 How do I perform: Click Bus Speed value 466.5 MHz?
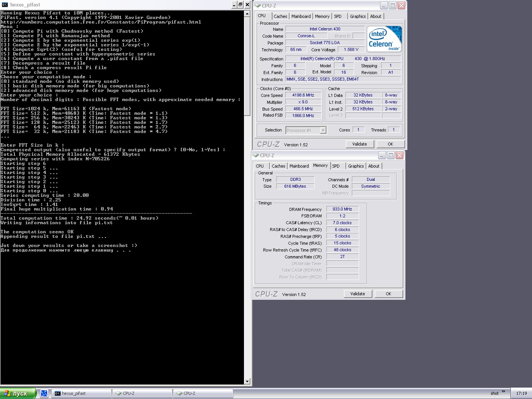click(x=303, y=109)
